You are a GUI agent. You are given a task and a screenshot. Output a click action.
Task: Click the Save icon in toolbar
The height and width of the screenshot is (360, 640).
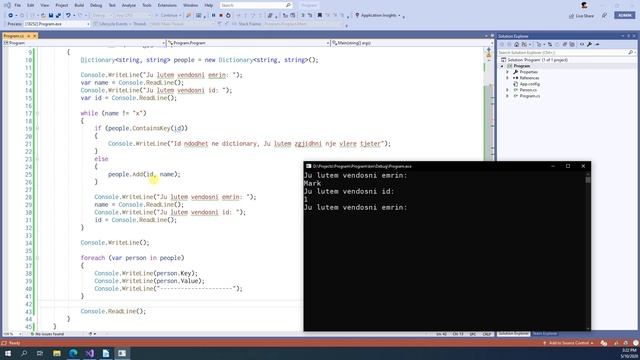point(51,16)
